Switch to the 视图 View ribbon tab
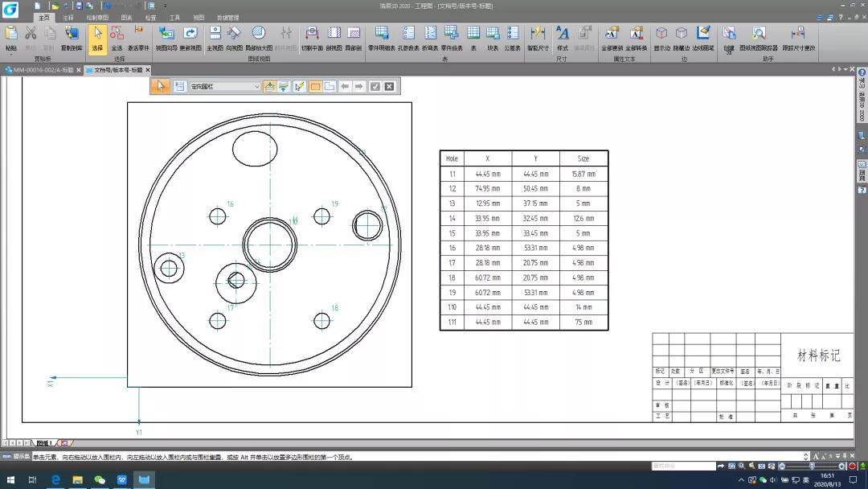868x489 pixels. [x=199, y=18]
